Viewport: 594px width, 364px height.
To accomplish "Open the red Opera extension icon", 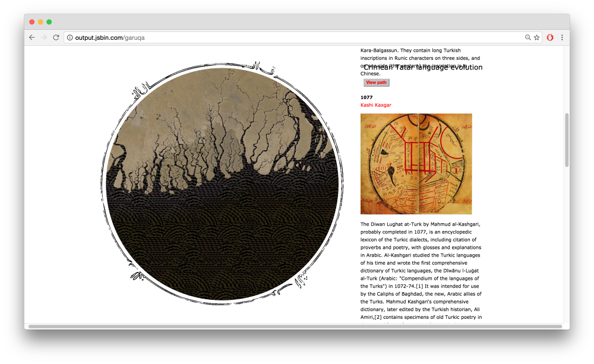I will [550, 37].
